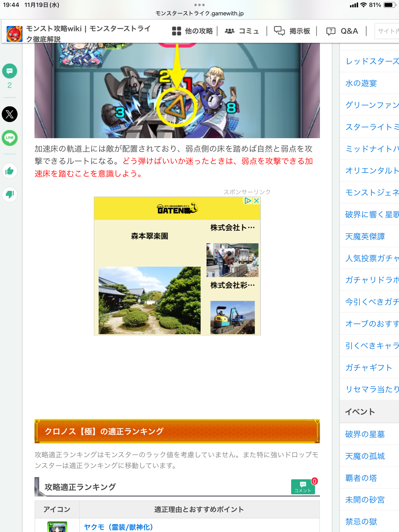The height and width of the screenshot is (532, 399).
Task: Open the 他の攻略 menu
Action: coord(192,31)
